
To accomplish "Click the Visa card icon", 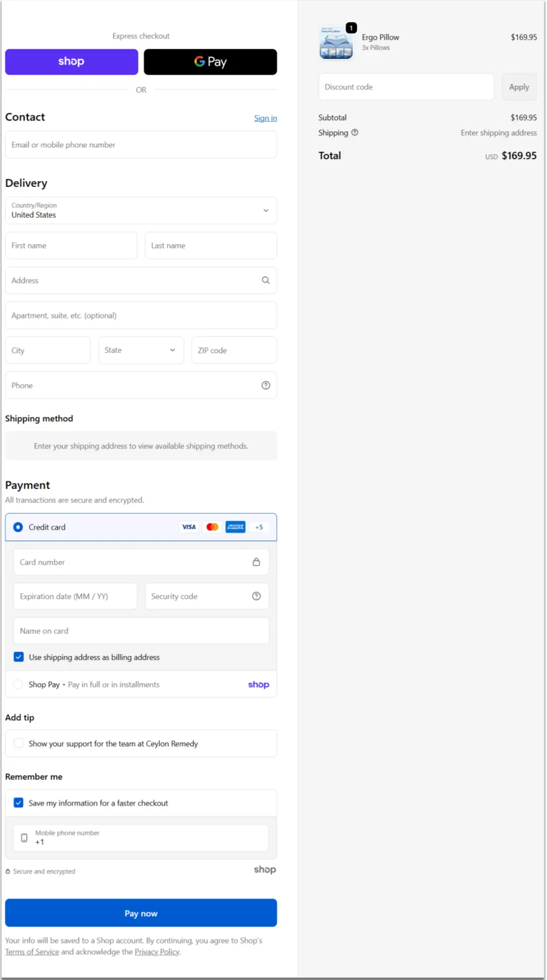I will pos(189,527).
